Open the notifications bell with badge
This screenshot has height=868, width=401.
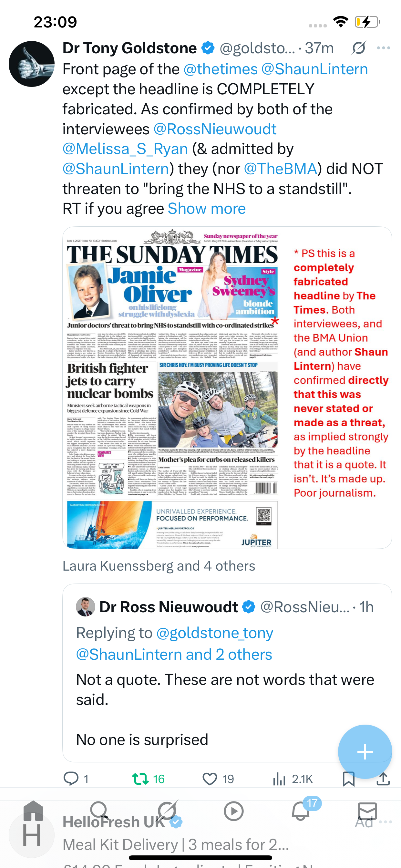tap(301, 811)
